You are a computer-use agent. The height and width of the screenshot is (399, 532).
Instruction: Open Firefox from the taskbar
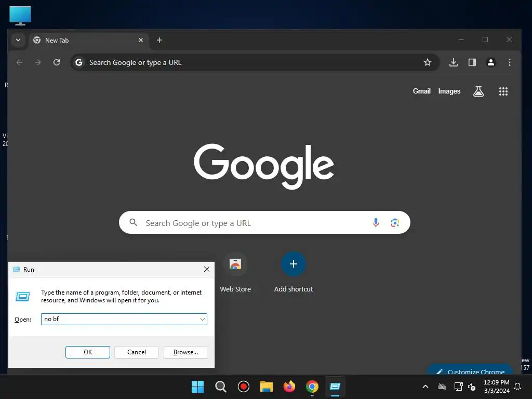tap(289, 387)
